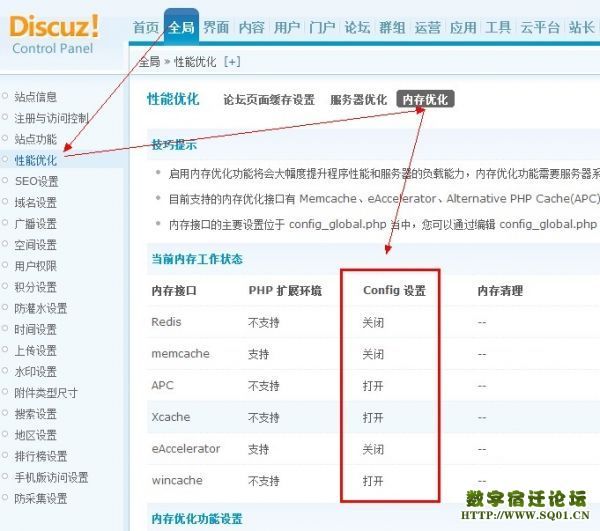
Task: Open the 云平台 top menu
Action: (x=540, y=28)
